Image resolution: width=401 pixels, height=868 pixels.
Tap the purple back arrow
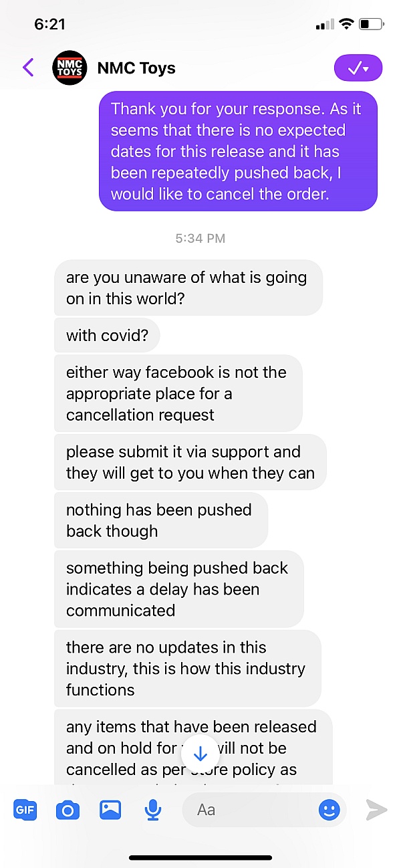(x=28, y=68)
